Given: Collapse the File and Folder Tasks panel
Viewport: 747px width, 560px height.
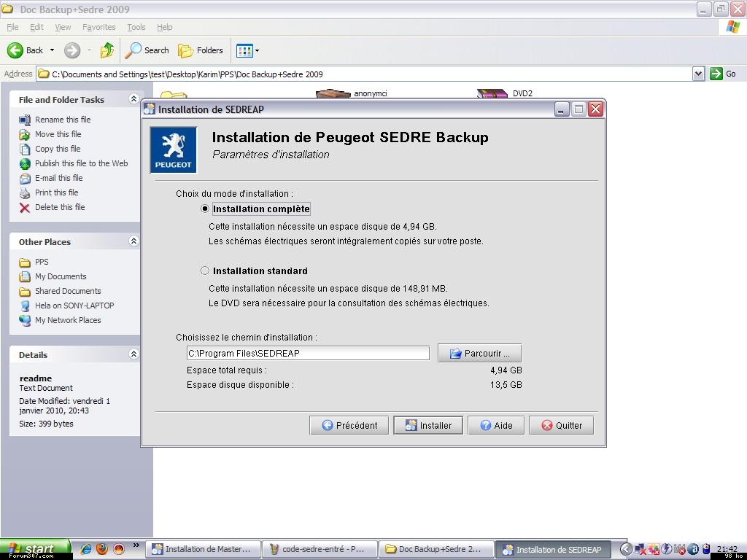Looking at the screenshot, I should (133, 99).
